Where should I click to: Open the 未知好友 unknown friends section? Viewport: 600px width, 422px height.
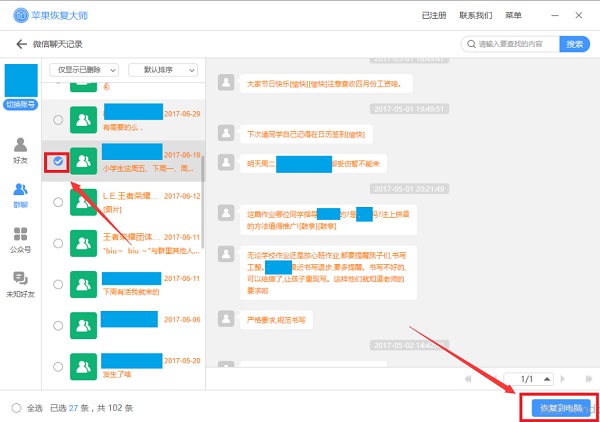click(x=20, y=284)
